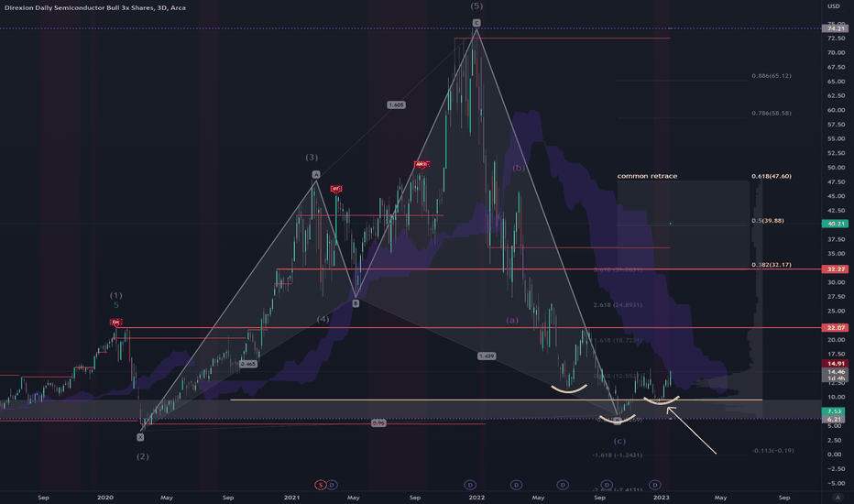Click the 2023 label on time axis
This screenshot has height=504, width=854.
[662, 498]
